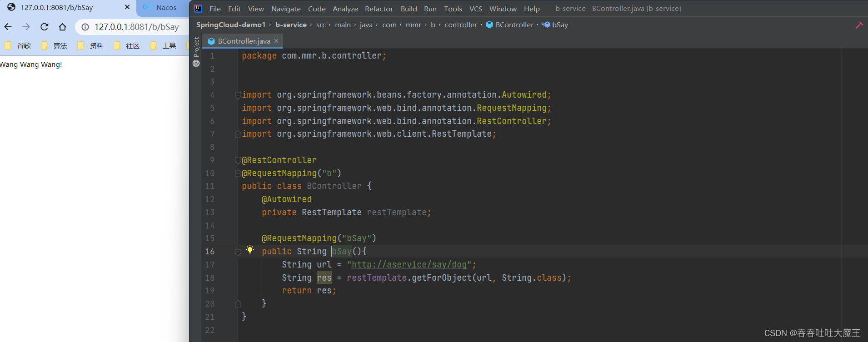The width and height of the screenshot is (868, 342).
Task: Open the 工具 bookmark folder
Action: pyautogui.click(x=164, y=45)
